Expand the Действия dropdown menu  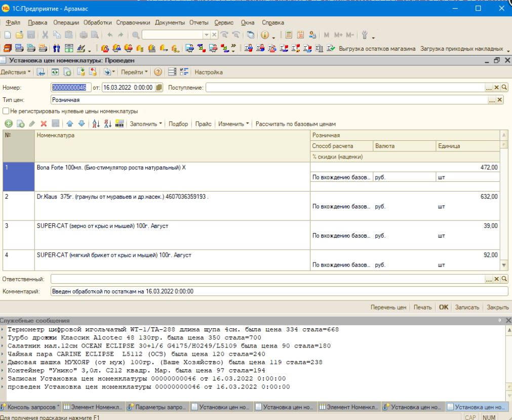(15, 72)
